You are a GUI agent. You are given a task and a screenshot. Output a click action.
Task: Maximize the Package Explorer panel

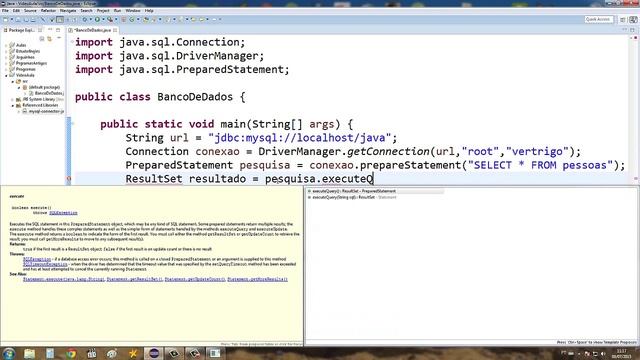[x=58, y=30]
